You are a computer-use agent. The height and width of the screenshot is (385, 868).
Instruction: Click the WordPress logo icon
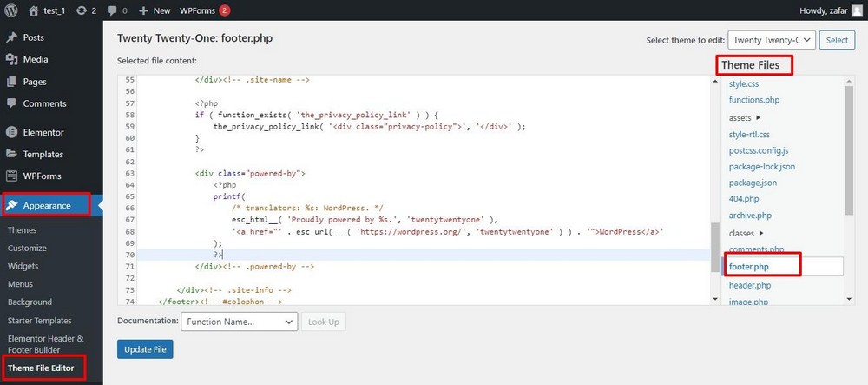tap(12, 10)
